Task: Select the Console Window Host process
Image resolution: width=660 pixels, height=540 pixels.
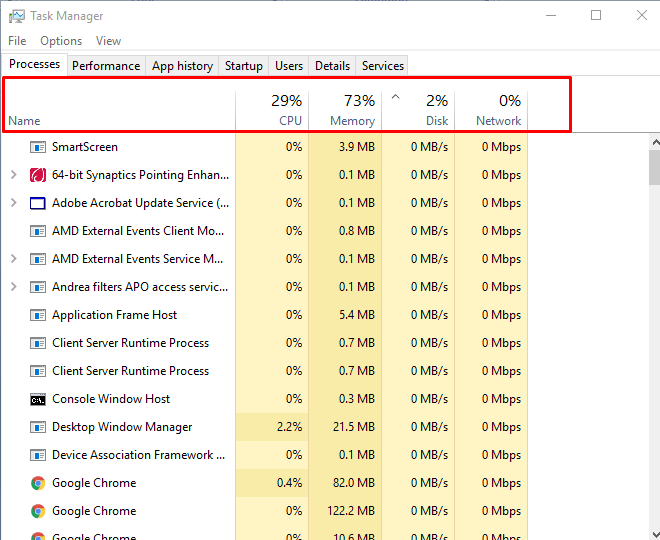Action: click(x=265, y=399)
